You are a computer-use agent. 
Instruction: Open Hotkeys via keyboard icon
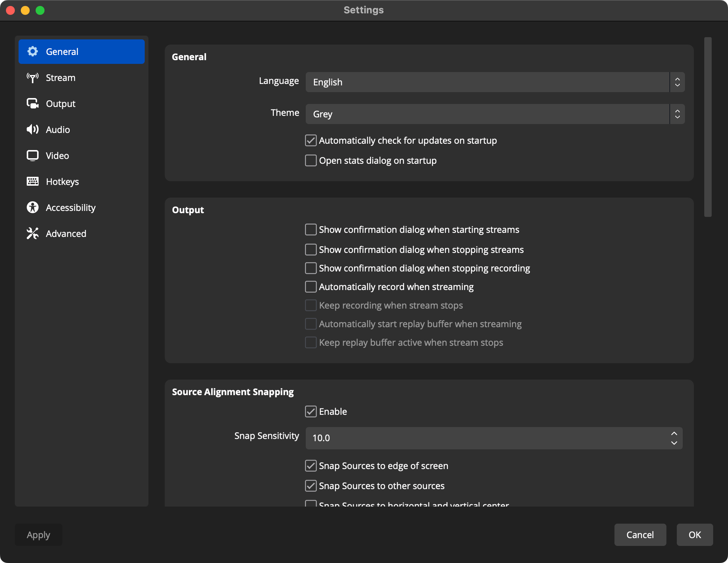33,182
